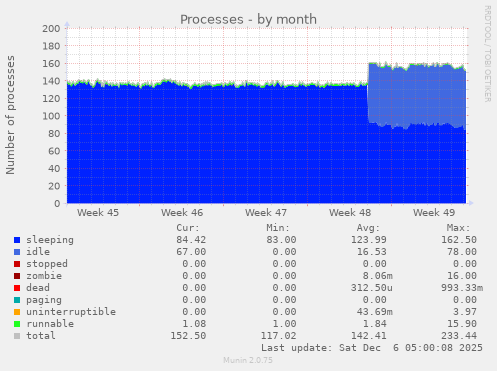Viewport: 497px width, 371px height.
Task: Click the 'Cur:' column header
Action: tap(188, 228)
